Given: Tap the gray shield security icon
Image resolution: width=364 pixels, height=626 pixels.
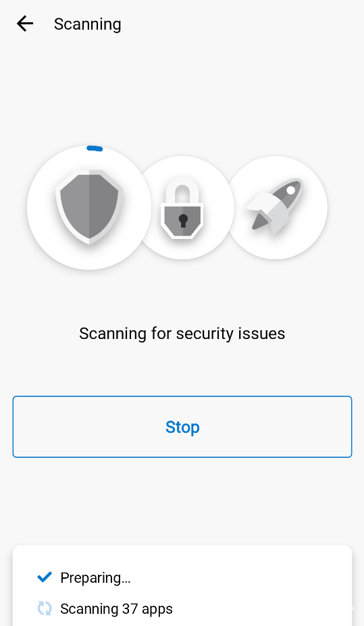Looking at the screenshot, I should 89,207.
